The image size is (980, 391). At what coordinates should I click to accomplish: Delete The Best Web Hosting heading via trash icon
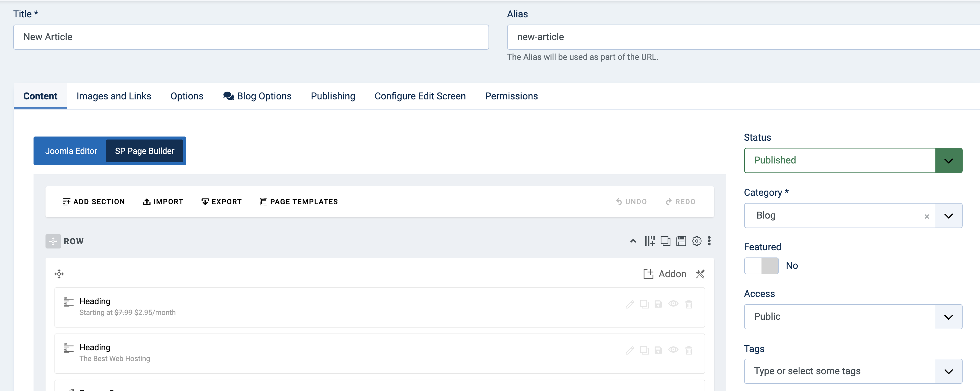(x=689, y=350)
